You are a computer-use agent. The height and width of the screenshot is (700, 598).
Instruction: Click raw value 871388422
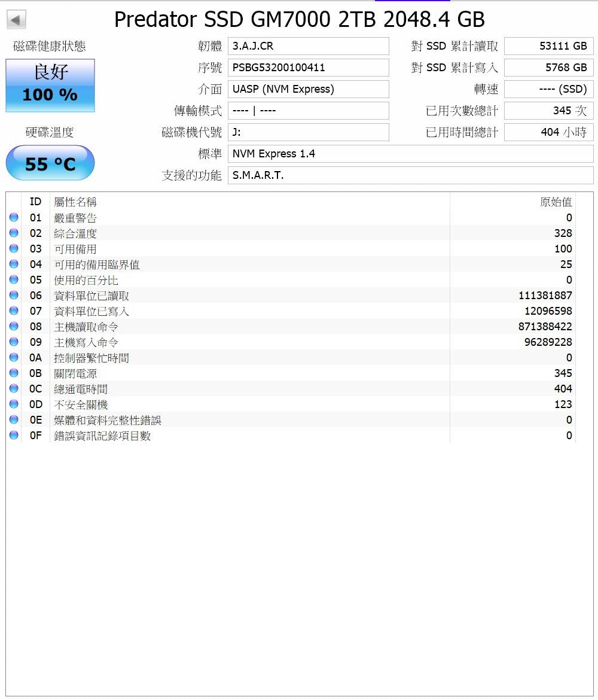(x=545, y=326)
